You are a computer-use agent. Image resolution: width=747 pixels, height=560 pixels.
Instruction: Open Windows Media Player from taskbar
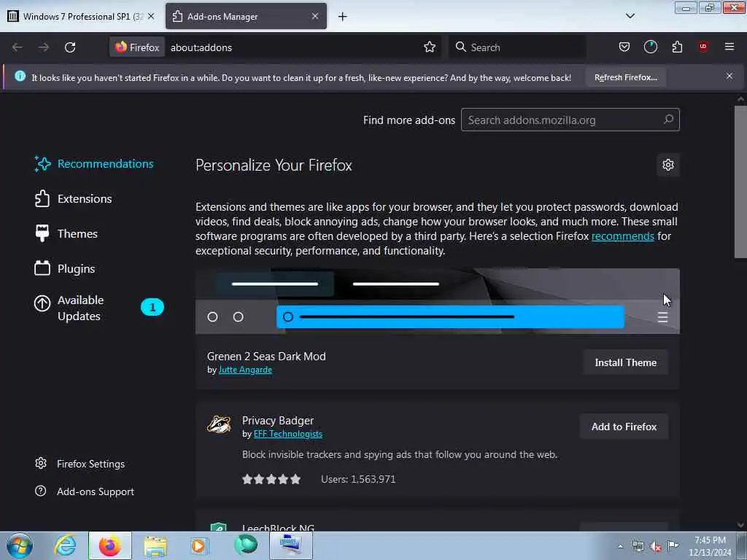click(x=200, y=545)
